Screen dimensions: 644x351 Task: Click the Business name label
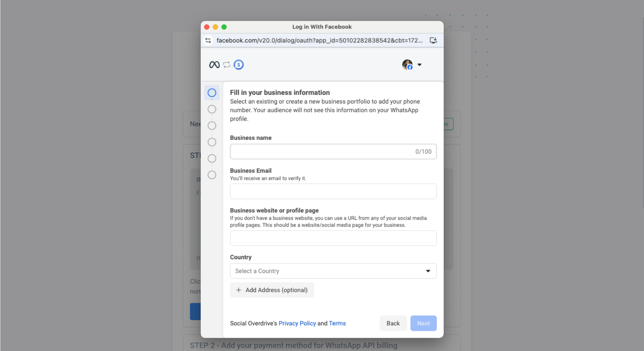251,138
